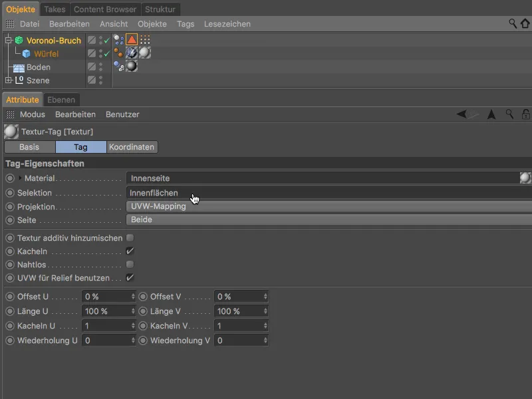Expand the Material parameter triangle
The height and width of the screenshot is (399, 532).
(20, 178)
